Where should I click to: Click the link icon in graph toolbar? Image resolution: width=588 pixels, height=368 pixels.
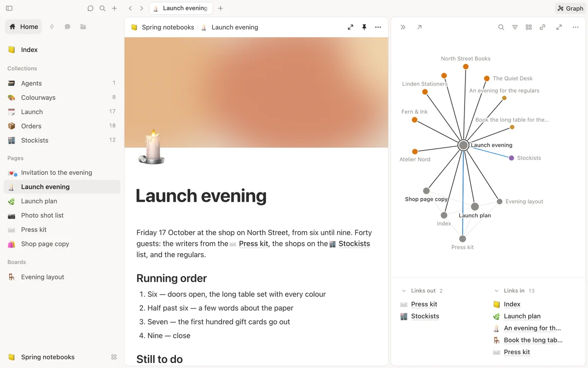(x=542, y=27)
